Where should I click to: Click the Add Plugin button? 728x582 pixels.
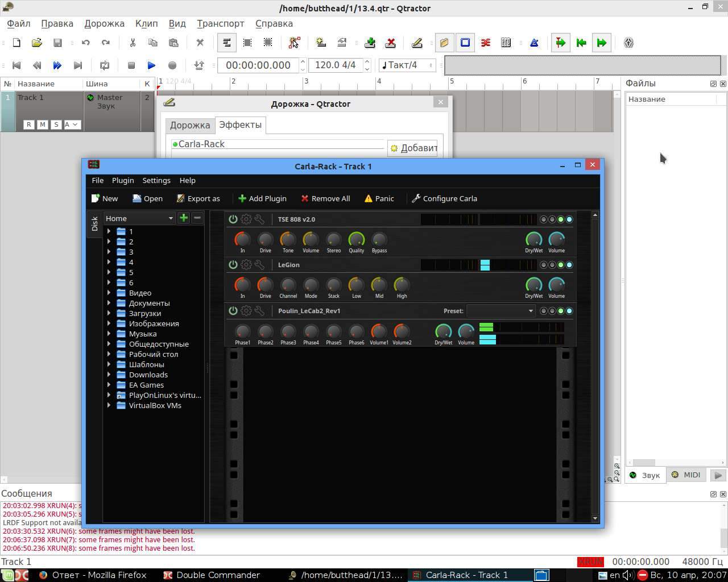[x=262, y=198]
